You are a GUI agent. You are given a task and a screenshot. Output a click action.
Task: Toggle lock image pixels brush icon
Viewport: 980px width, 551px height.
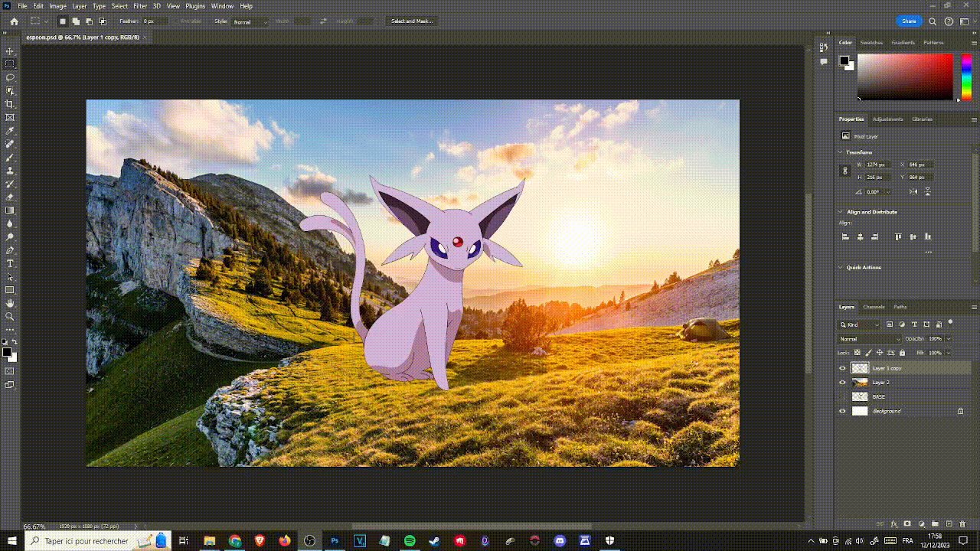pos(868,353)
